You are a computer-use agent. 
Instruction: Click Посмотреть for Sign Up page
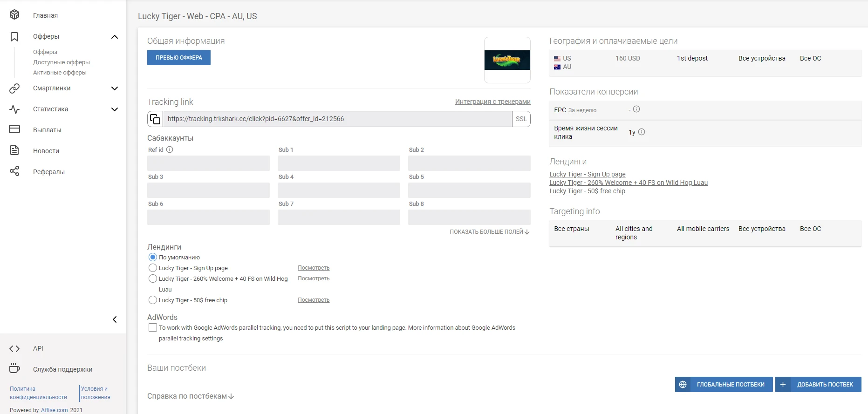(314, 268)
